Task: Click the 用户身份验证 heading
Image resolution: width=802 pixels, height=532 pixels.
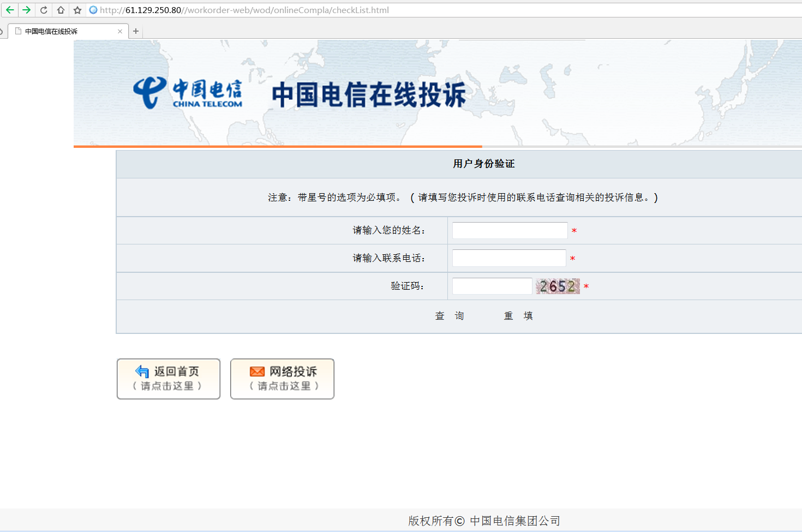Action: (484, 164)
